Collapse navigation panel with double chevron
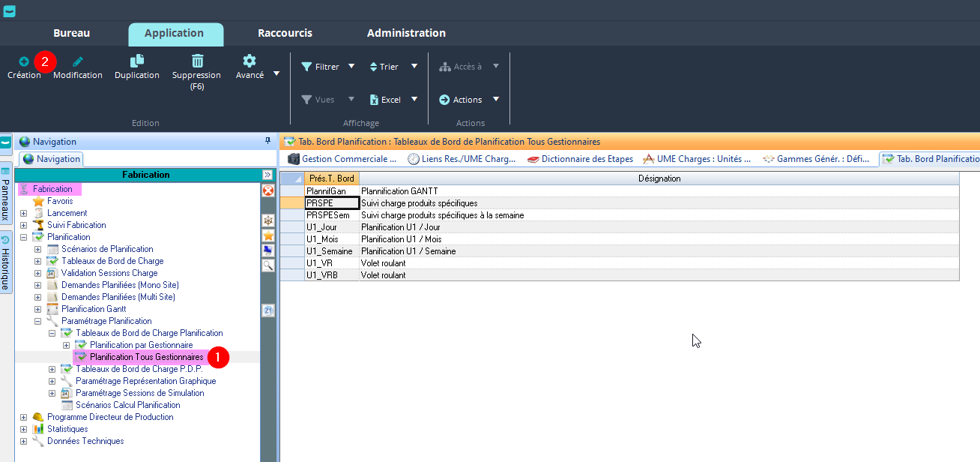Viewport: 980px width, 462px height. 267,175
